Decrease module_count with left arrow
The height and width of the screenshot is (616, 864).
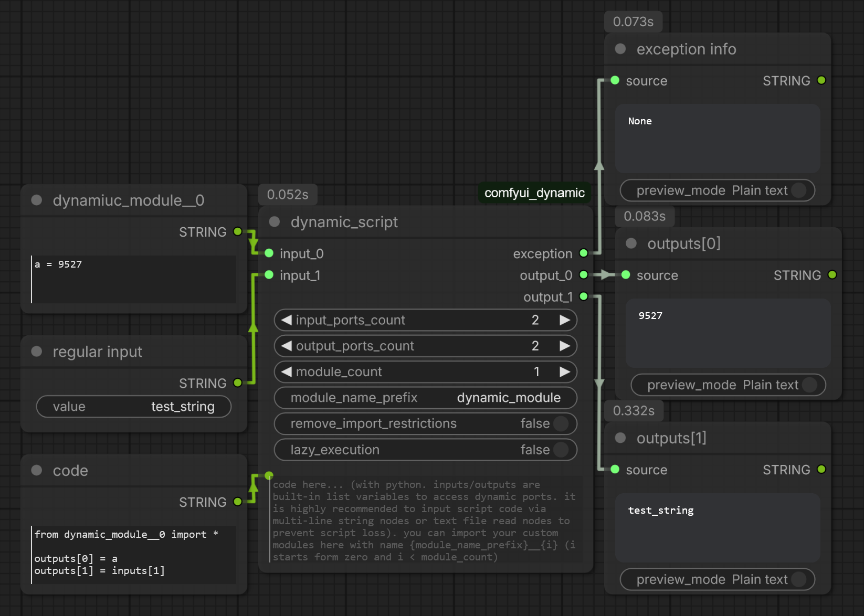click(286, 371)
